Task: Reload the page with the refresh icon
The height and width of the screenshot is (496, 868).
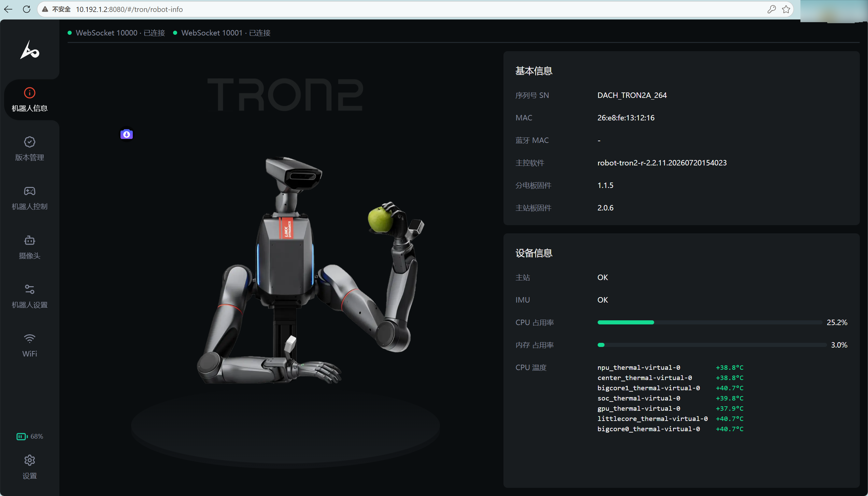Action: click(x=26, y=9)
